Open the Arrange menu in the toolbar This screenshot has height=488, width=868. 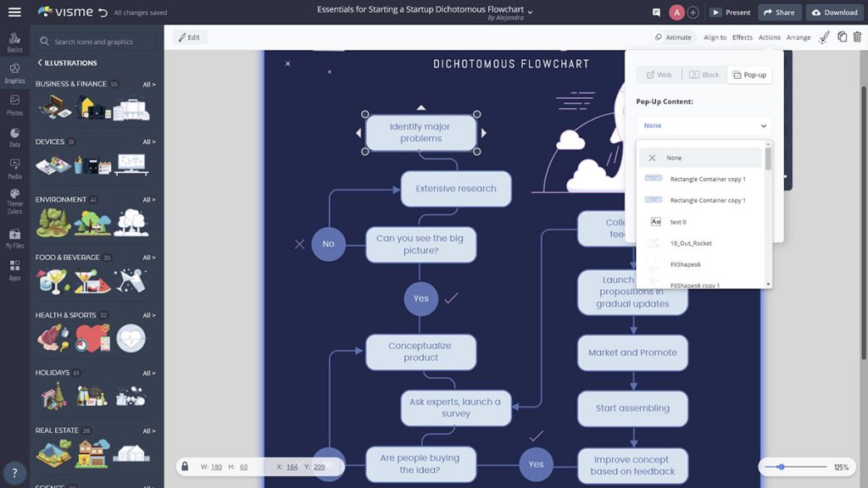point(797,37)
